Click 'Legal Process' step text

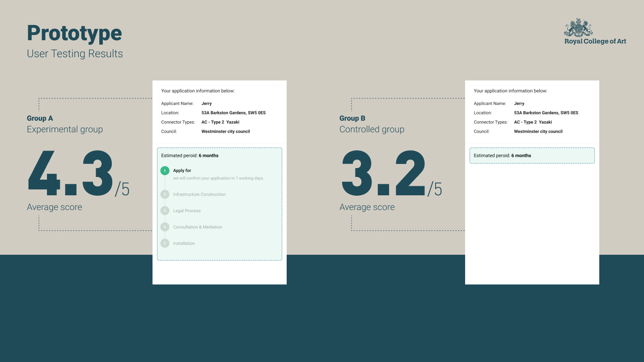187,211
